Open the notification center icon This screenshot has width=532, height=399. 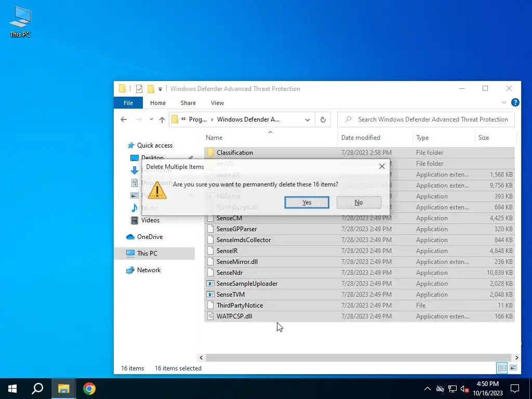[515, 389]
